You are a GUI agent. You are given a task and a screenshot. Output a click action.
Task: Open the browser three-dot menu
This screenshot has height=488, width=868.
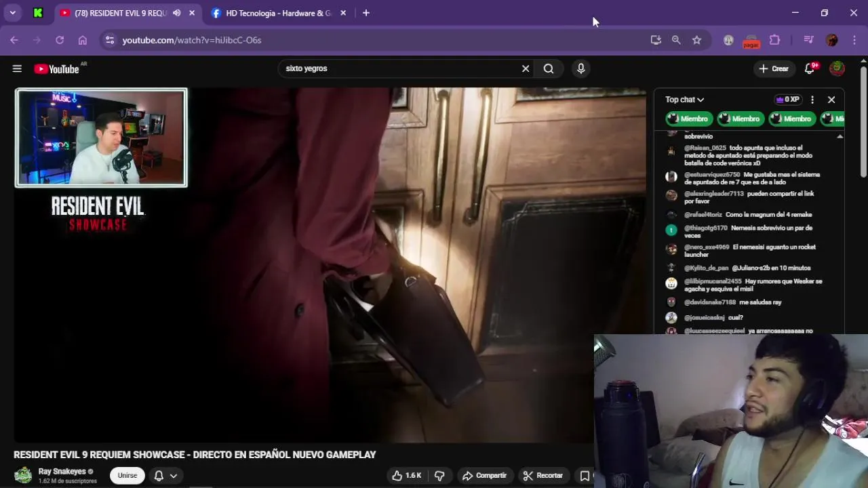(x=853, y=40)
